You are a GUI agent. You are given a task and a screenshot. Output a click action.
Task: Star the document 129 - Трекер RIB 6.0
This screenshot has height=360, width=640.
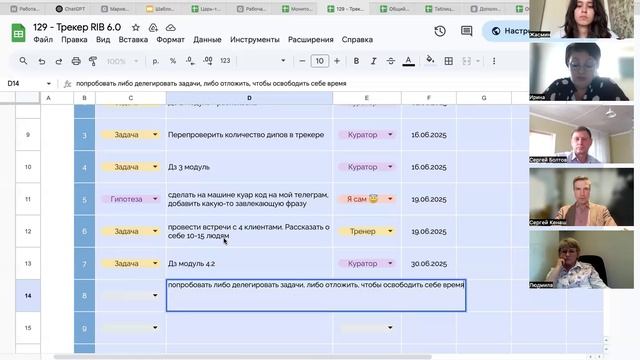(136, 27)
